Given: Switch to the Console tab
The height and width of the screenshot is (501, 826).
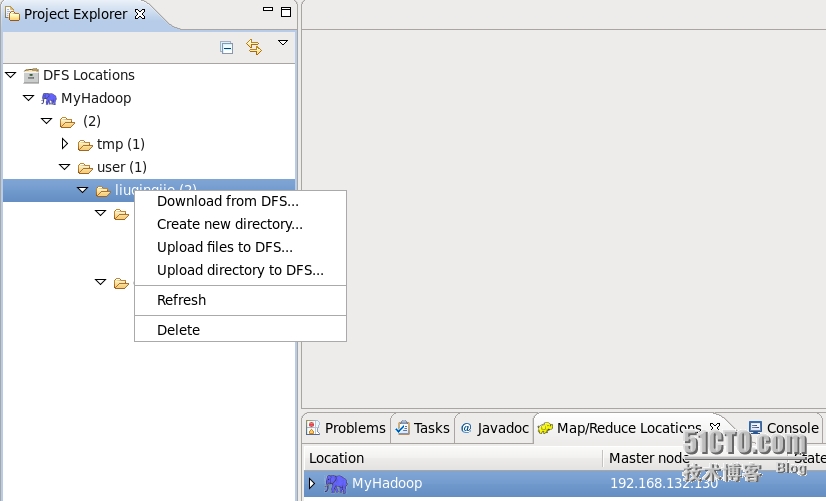Looking at the screenshot, I should 784,428.
